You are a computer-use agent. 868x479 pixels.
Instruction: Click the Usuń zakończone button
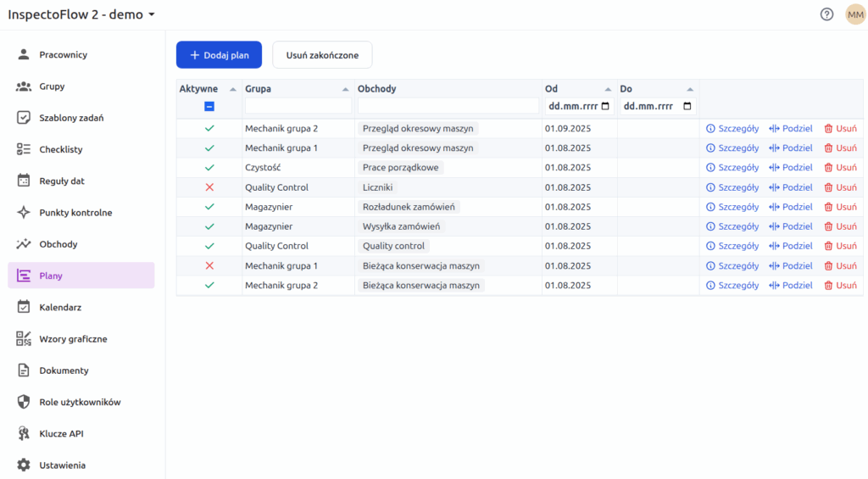point(322,55)
